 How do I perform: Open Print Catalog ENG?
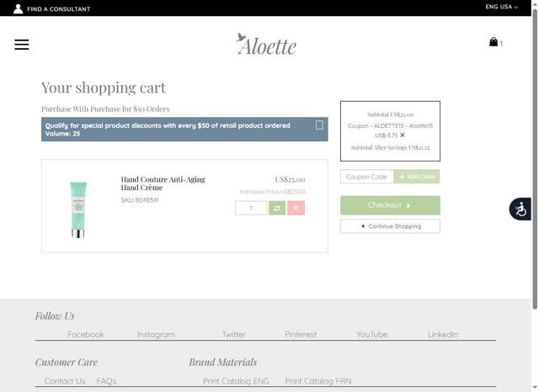pyautogui.click(x=236, y=381)
